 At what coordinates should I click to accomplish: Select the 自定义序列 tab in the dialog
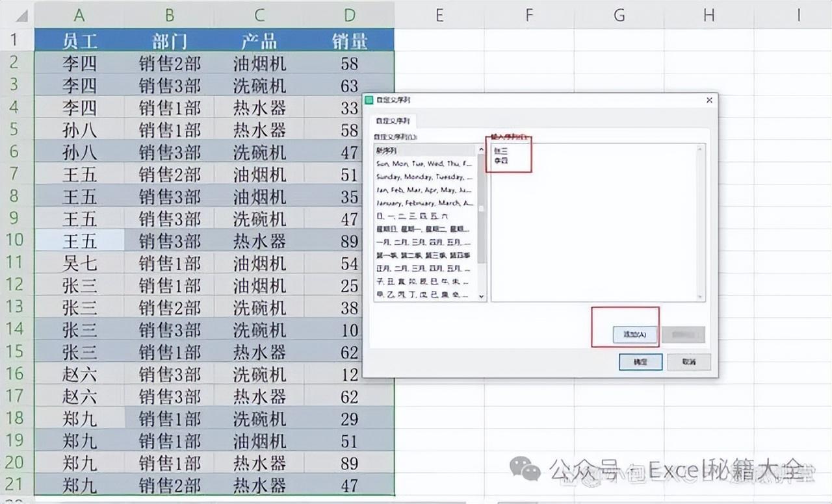click(393, 121)
